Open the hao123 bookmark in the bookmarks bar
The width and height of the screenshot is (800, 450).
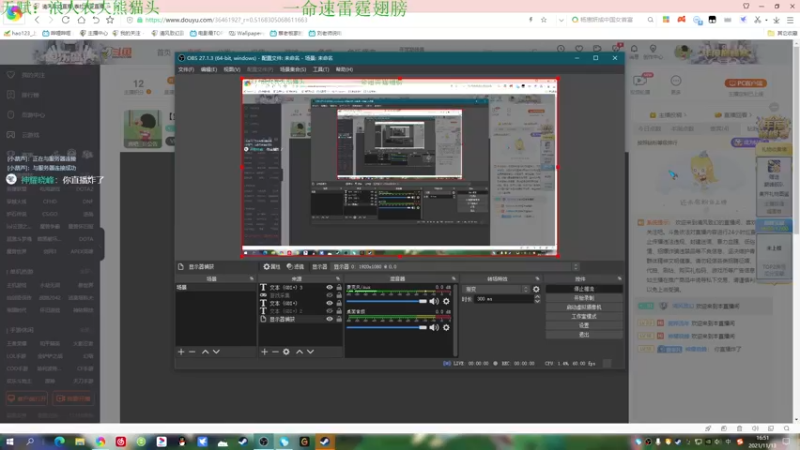20,33
